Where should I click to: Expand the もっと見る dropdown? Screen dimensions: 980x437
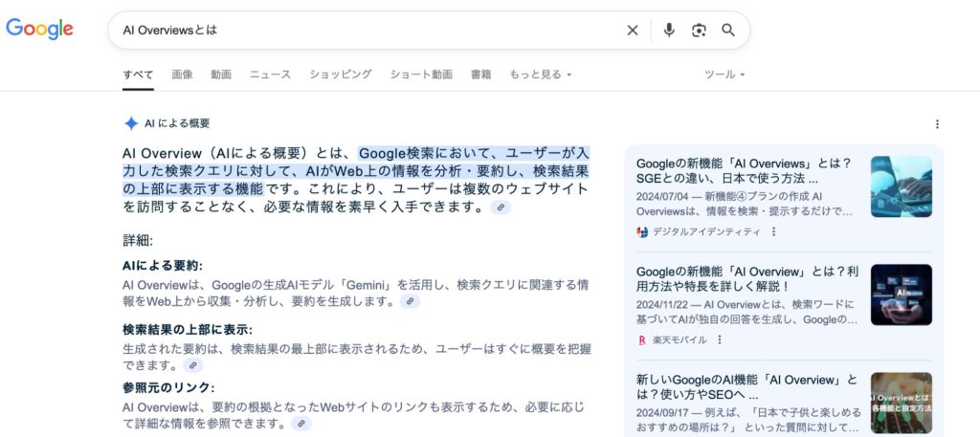click(541, 75)
